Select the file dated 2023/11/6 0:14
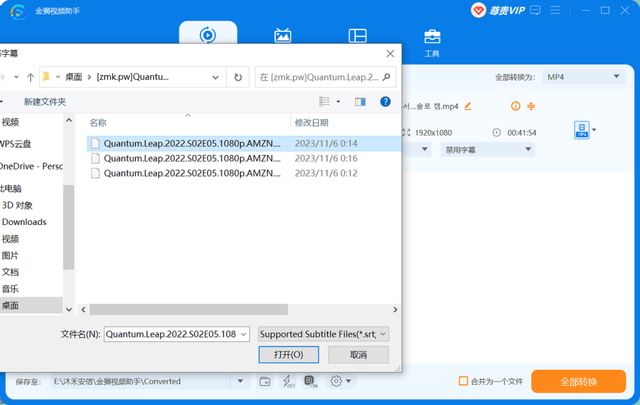The width and height of the screenshot is (640, 405). (244, 143)
